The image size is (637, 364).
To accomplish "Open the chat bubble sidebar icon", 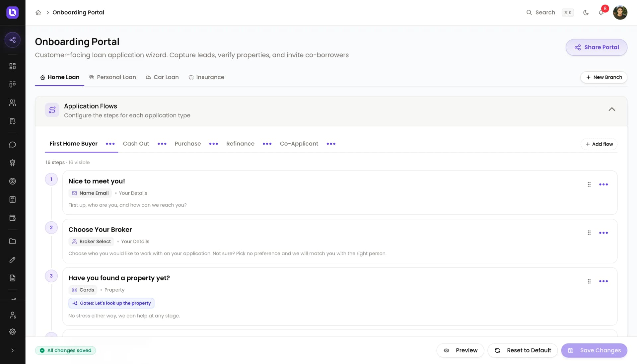I will [x=13, y=145].
